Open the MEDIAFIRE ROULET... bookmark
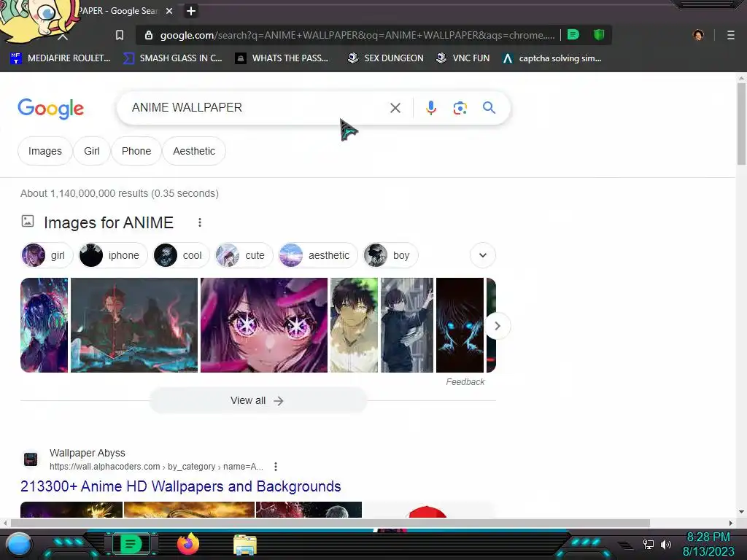Viewport: 747px width, 560px height. 60,58
